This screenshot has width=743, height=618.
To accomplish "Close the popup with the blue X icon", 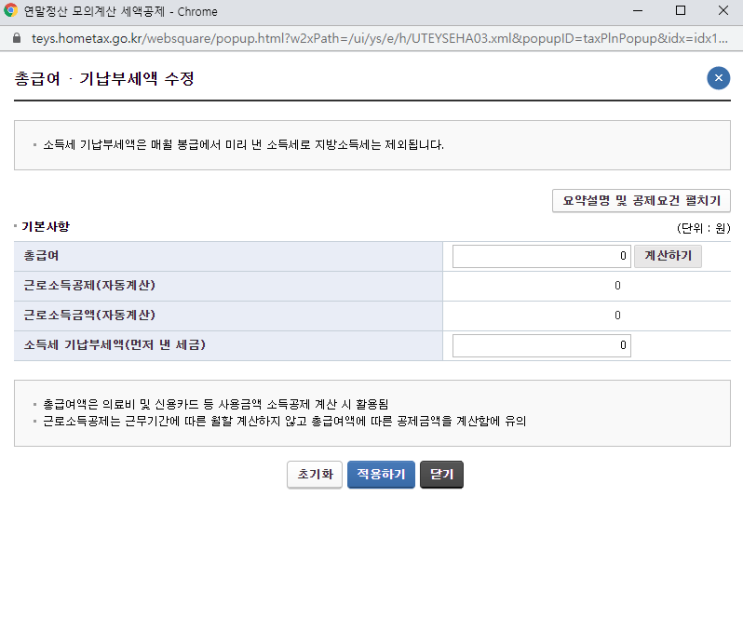I will (x=718, y=78).
